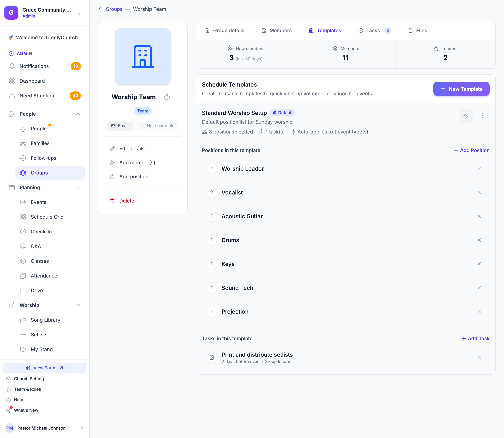Switch to the Tasks tab
The image size is (504, 438).
pyautogui.click(x=374, y=30)
